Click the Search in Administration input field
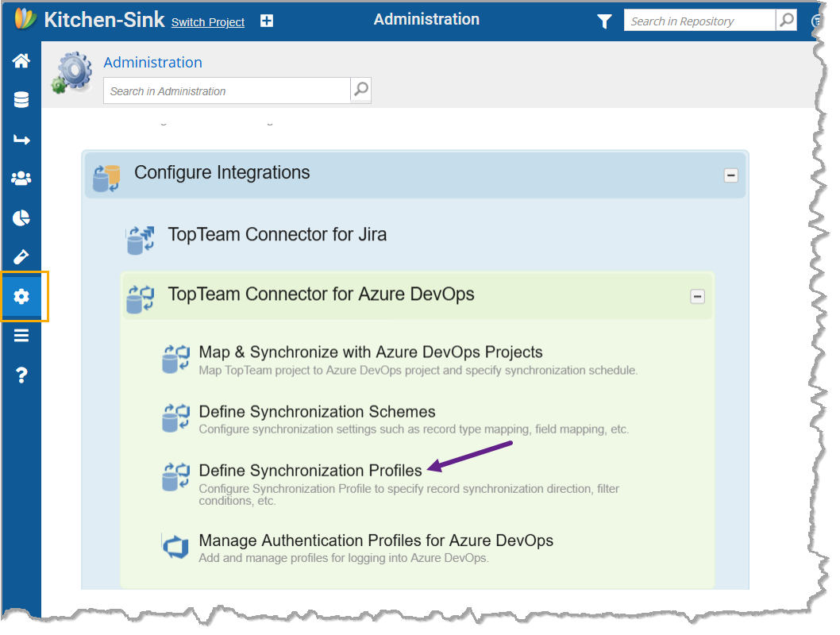 coord(226,91)
